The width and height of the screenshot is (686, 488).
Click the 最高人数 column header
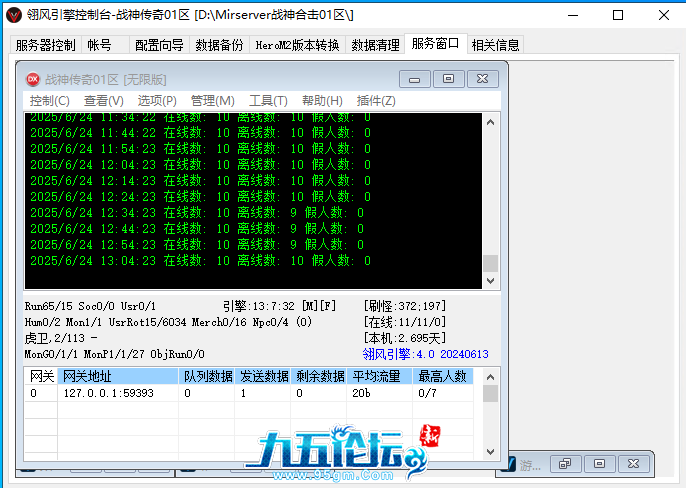(x=443, y=376)
